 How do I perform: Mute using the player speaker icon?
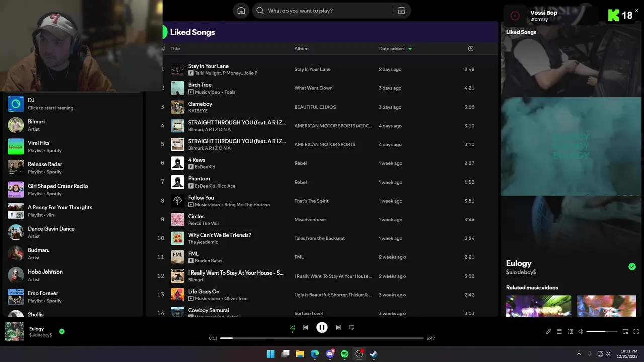pyautogui.click(x=581, y=332)
